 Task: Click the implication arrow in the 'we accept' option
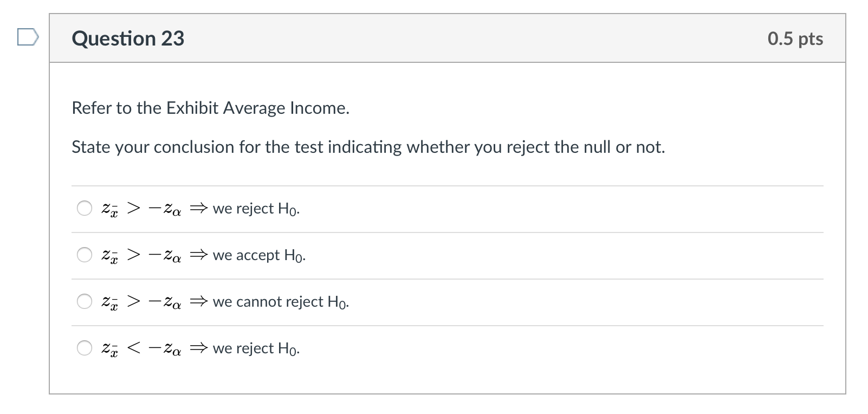click(x=199, y=255)
